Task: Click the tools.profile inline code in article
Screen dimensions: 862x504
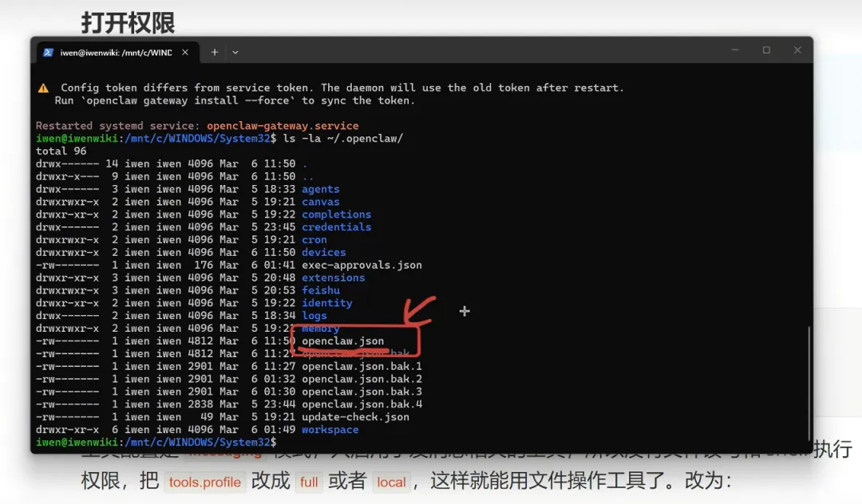Action: click(x=204, y=482)
